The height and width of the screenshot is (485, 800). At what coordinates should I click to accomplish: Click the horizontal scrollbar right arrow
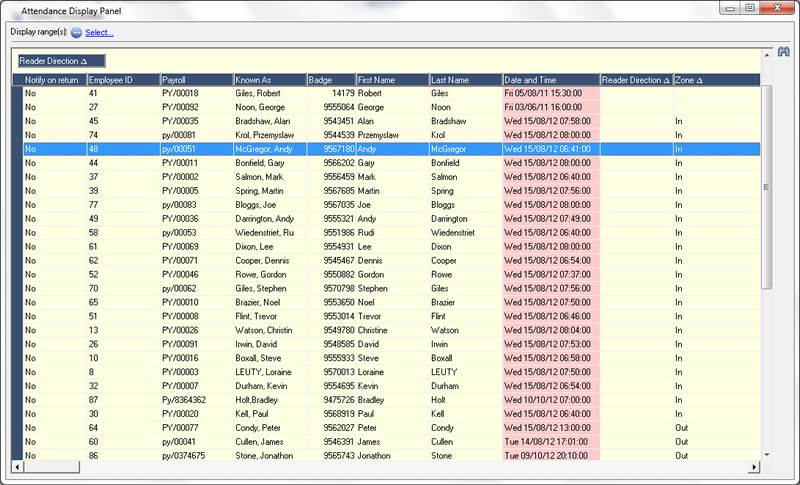tap(753, 468)
